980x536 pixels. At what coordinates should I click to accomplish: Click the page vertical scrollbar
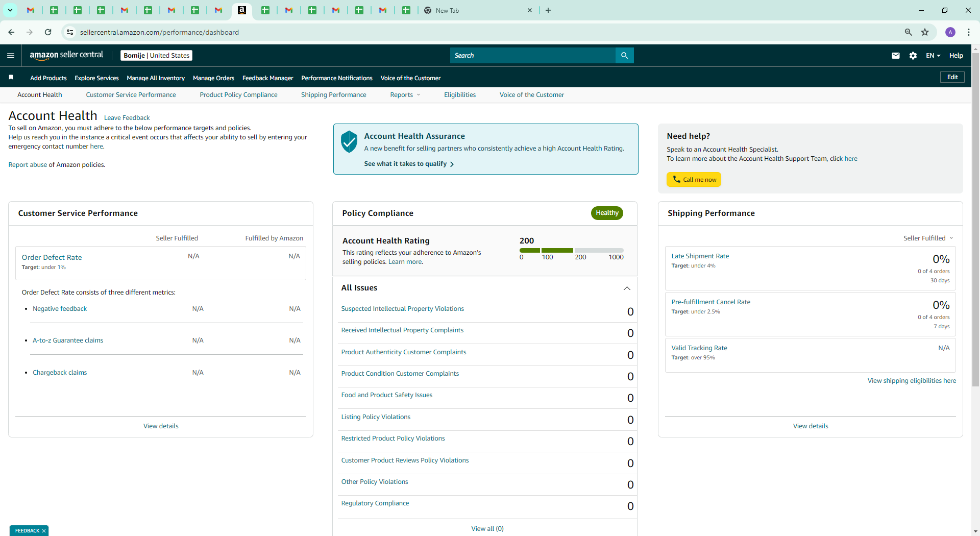(x=975, y=220)
